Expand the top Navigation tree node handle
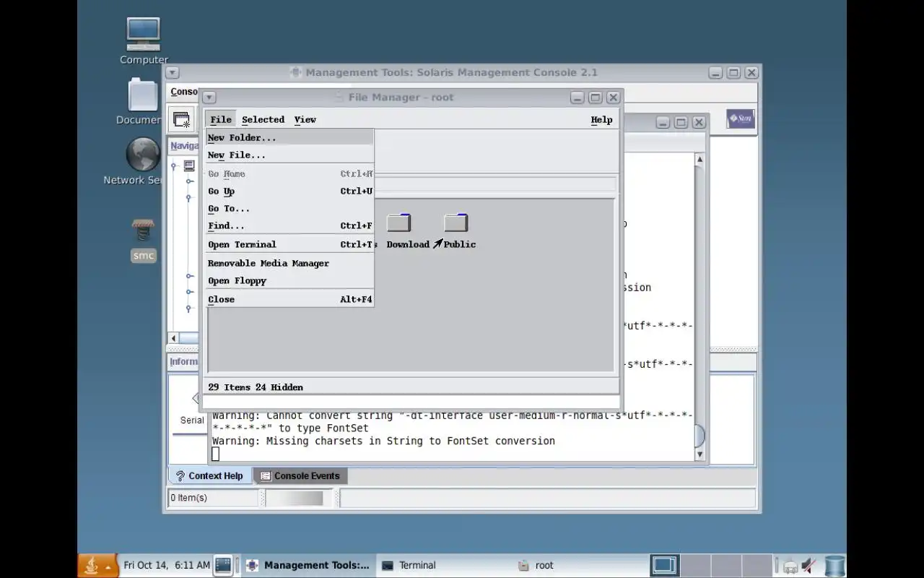Image resolution: width=924 pixels, height=578 pixels. click(174, 166)
